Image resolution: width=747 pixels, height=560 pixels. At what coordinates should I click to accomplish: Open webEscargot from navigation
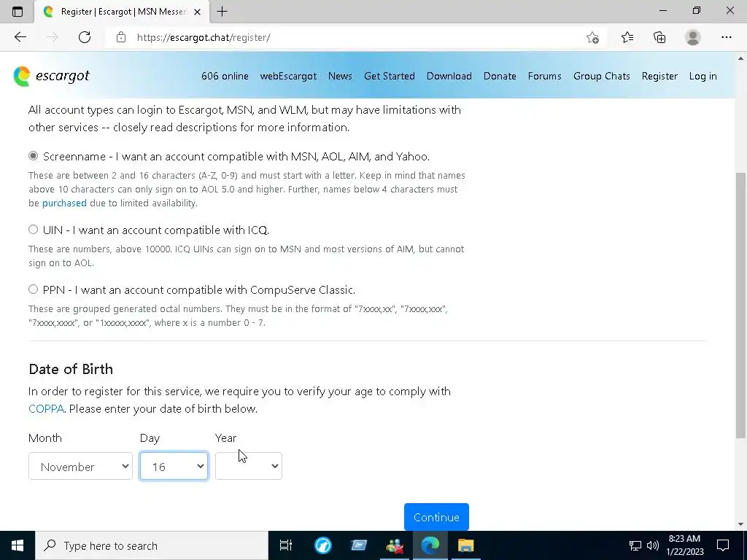coord(288,76)
